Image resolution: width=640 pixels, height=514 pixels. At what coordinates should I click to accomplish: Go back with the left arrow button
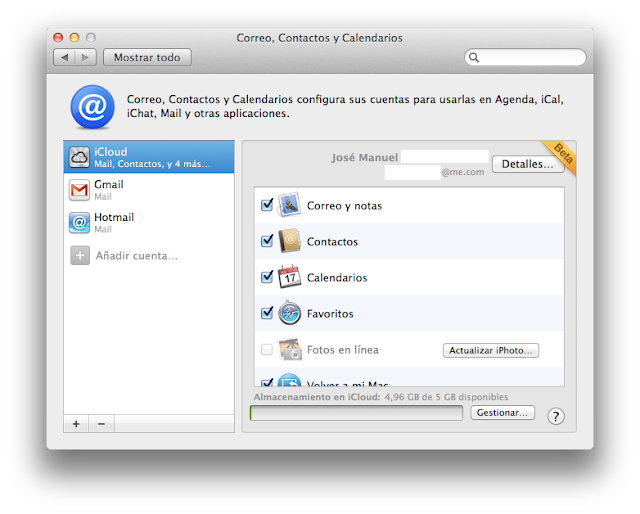[x=64, y=58]
